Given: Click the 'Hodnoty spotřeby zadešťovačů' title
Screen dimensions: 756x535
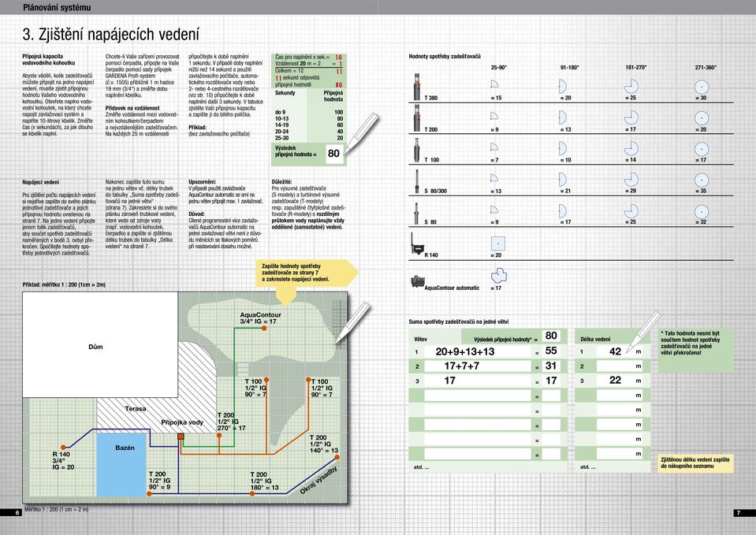Looking at the screenshot, I should (445, 57).
